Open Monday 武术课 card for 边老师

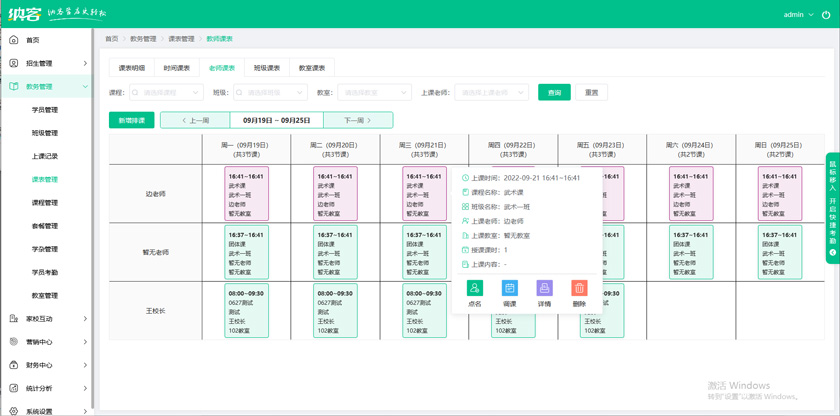coord(246,194)
